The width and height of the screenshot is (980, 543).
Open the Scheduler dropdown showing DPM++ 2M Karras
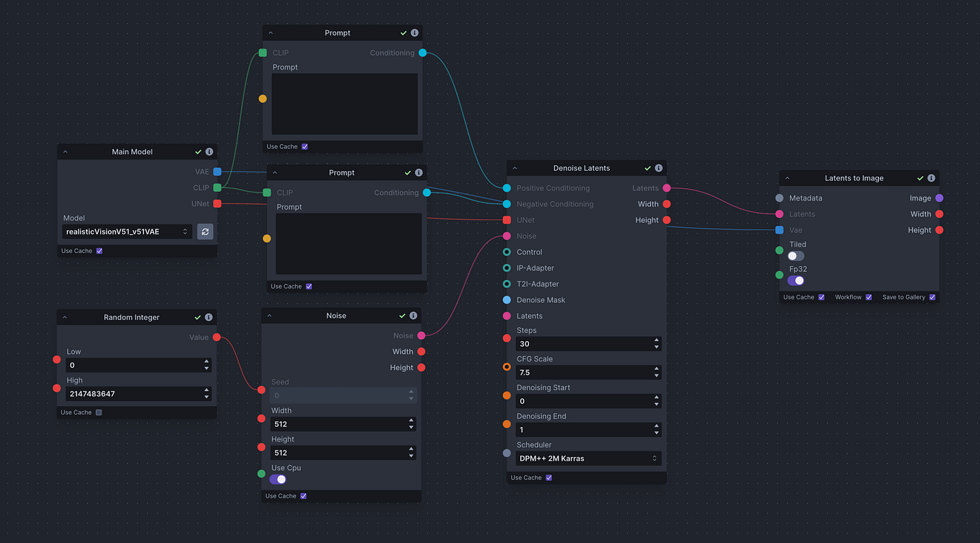pos(588,458)
